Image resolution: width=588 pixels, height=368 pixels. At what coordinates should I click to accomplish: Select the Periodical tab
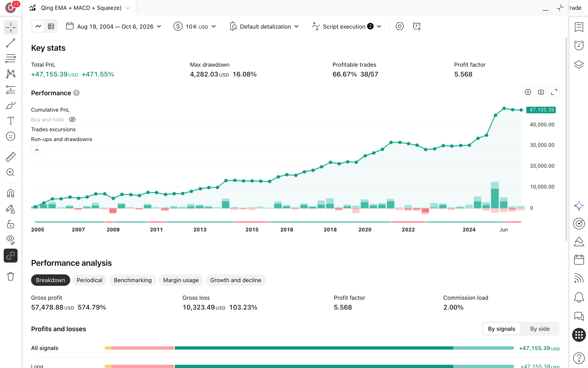pos(89,280)
